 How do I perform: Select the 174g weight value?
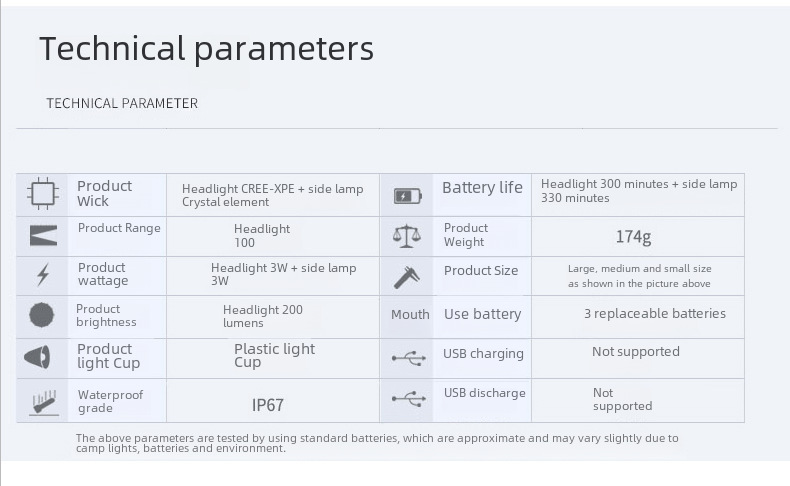point(633,237)
